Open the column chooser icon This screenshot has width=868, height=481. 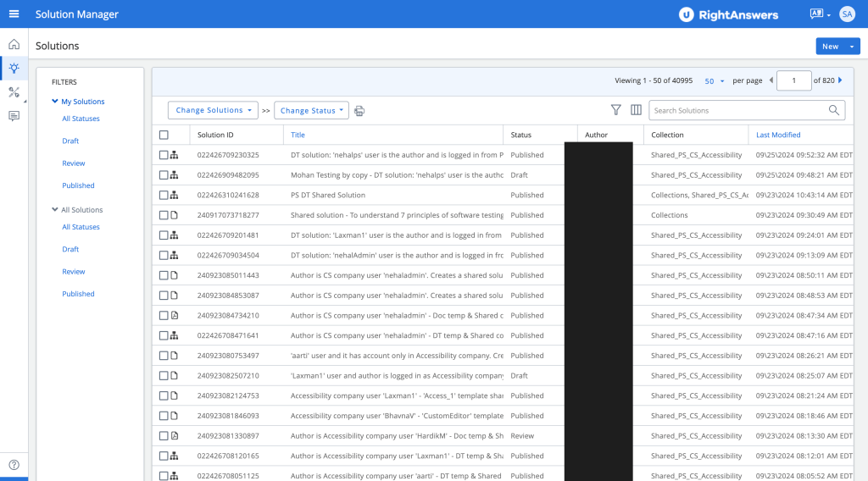[x=636, y=110]
